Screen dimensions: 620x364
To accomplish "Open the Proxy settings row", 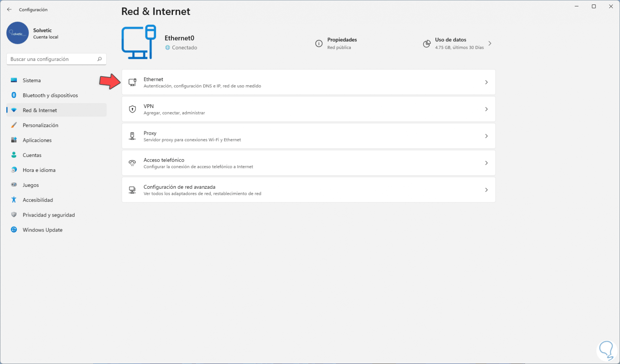I will [x=308, y=136].
